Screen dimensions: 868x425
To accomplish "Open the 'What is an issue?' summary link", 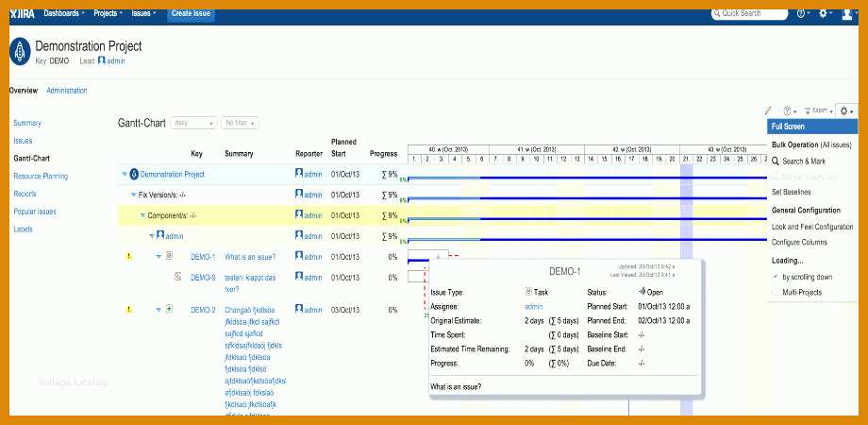I will coord(250,257).
